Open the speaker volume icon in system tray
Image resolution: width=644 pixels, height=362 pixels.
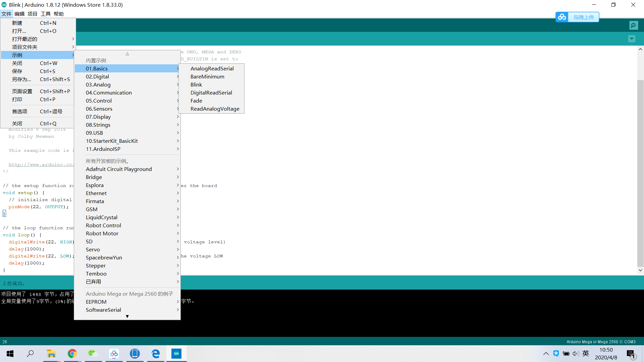pos(576,354)
